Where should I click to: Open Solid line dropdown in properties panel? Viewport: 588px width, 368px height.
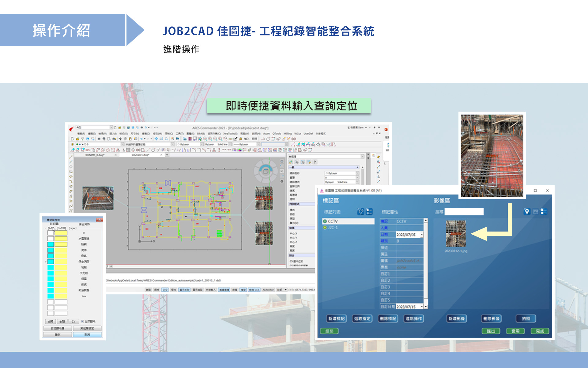coord(357,182)
